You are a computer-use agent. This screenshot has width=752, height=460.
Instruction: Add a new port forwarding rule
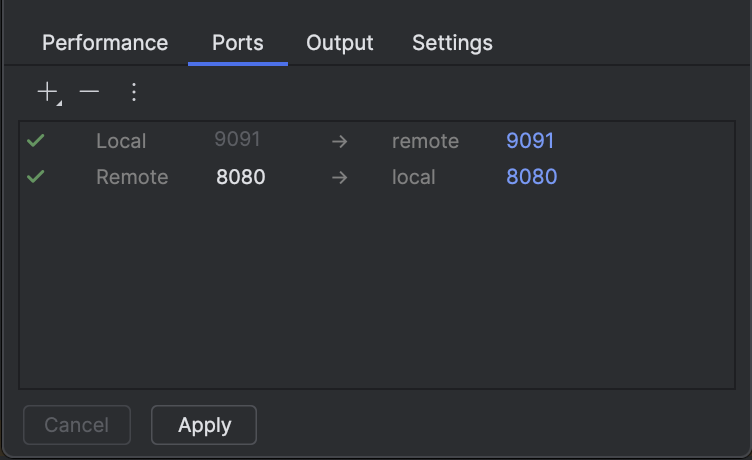pos(47,92)
